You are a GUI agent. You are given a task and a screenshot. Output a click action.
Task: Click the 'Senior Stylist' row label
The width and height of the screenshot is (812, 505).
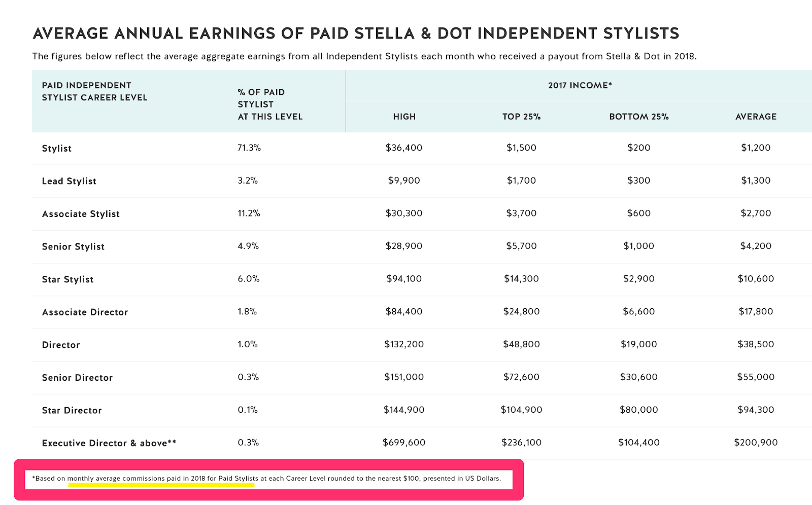[73, 246]
